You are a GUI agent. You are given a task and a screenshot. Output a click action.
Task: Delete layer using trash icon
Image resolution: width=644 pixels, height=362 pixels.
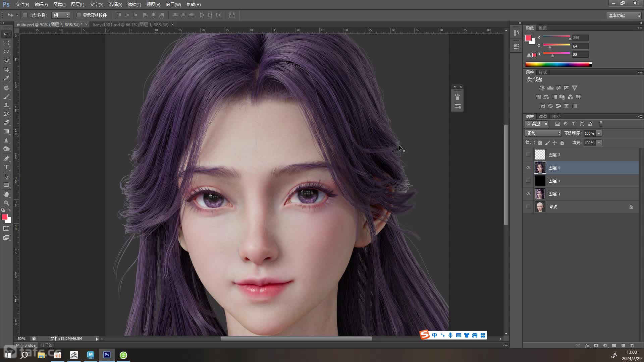tap(632, 346)
